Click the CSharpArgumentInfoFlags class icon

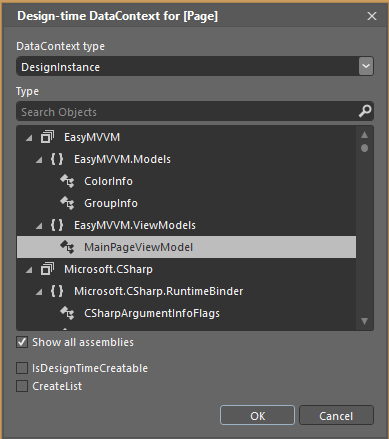tap(67, 313)
